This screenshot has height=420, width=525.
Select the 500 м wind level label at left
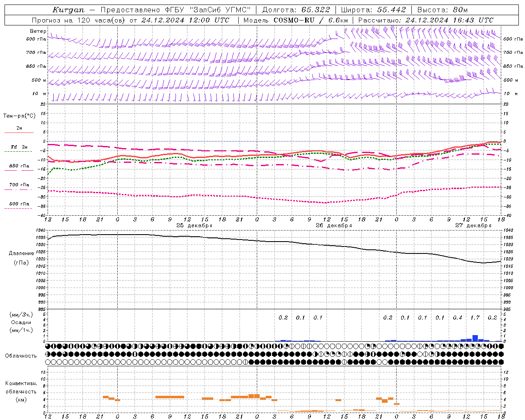click(x=39, y=80)
